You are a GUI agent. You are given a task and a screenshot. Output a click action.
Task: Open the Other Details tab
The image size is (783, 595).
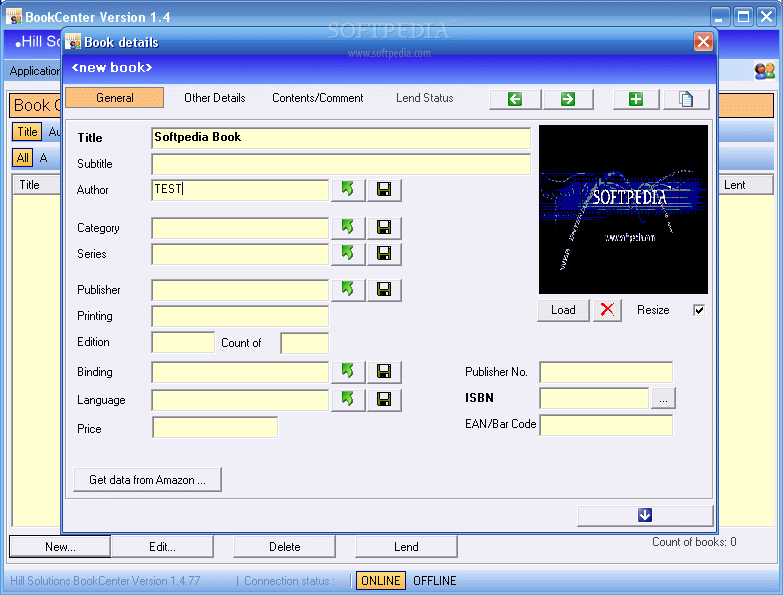point(215,98)
